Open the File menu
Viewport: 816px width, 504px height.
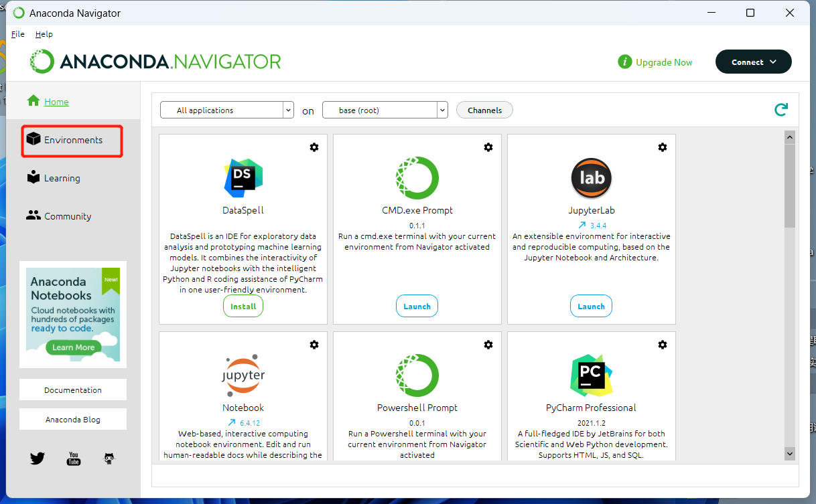point(18,34)
